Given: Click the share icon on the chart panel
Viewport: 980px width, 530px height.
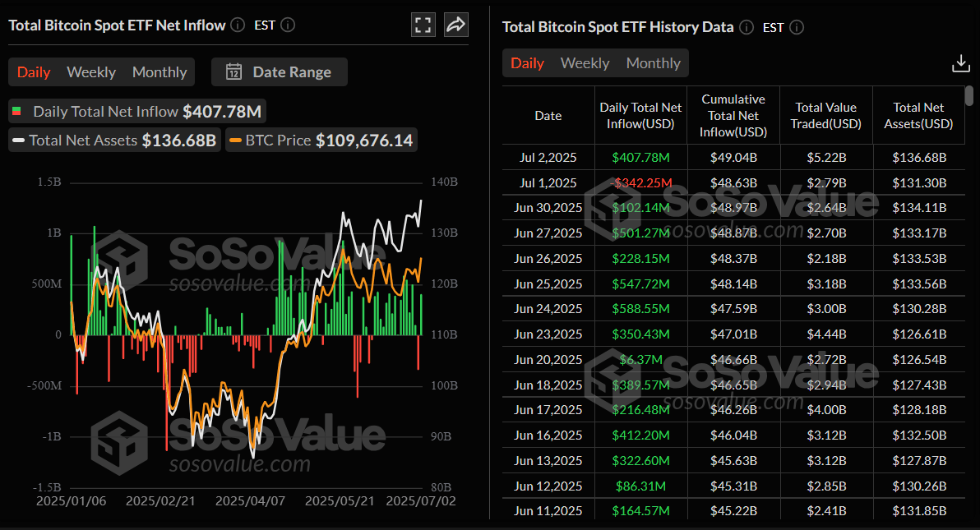Looking at the screenshot, I should pos(456,25).
